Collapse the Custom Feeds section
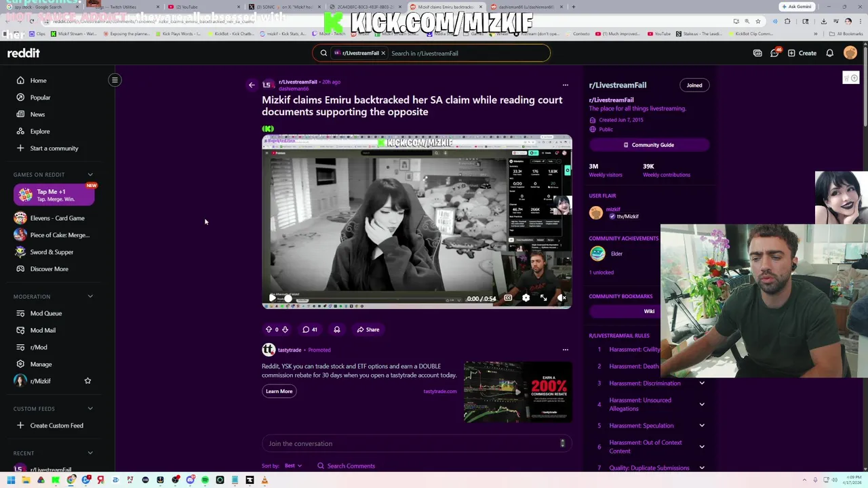Image resolution: width=868 pixels, height=488 pixels. click(x=90, y=409)
